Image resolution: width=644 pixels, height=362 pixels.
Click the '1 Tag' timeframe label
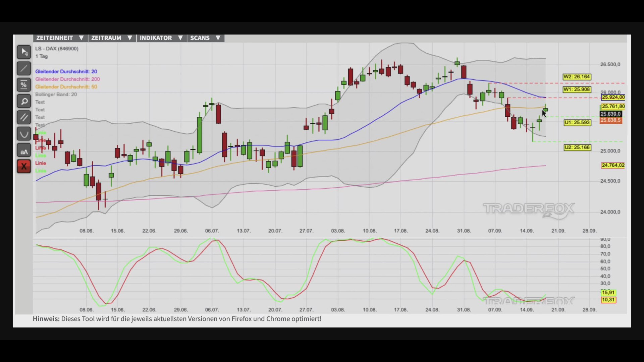point(42,56)
